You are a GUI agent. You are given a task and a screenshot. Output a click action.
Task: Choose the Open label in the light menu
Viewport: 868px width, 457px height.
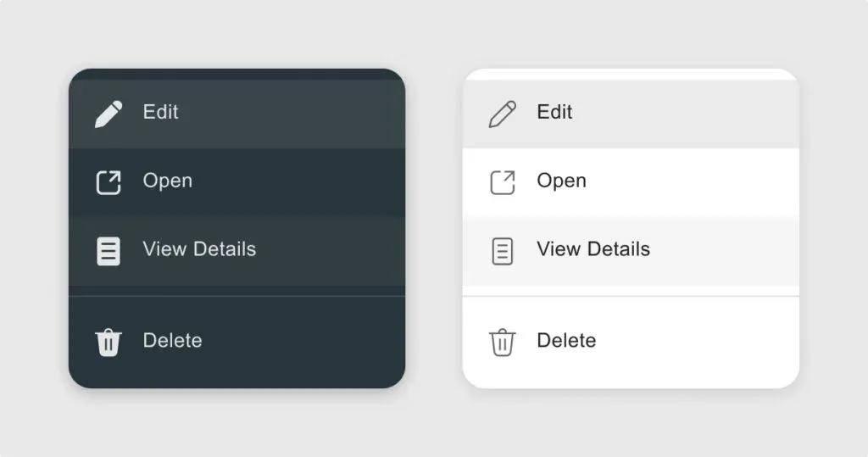pyautogui.click(x=561, y=181)
